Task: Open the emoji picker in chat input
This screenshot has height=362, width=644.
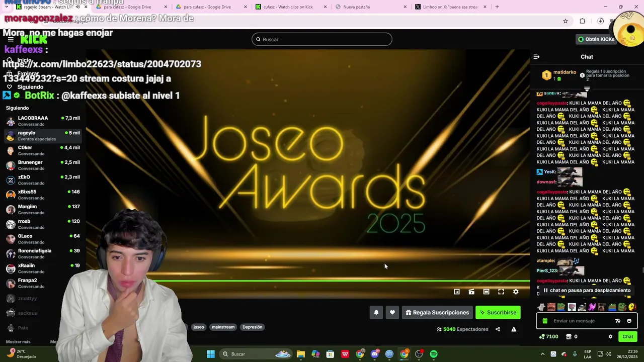Action: 629,321
